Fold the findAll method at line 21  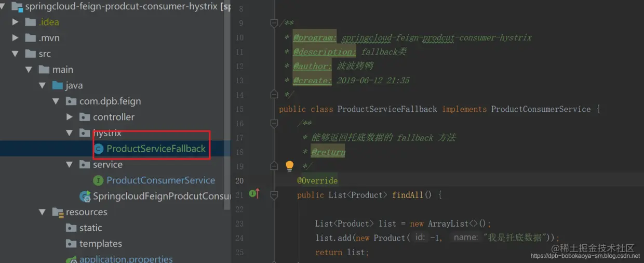click(274, 195)
